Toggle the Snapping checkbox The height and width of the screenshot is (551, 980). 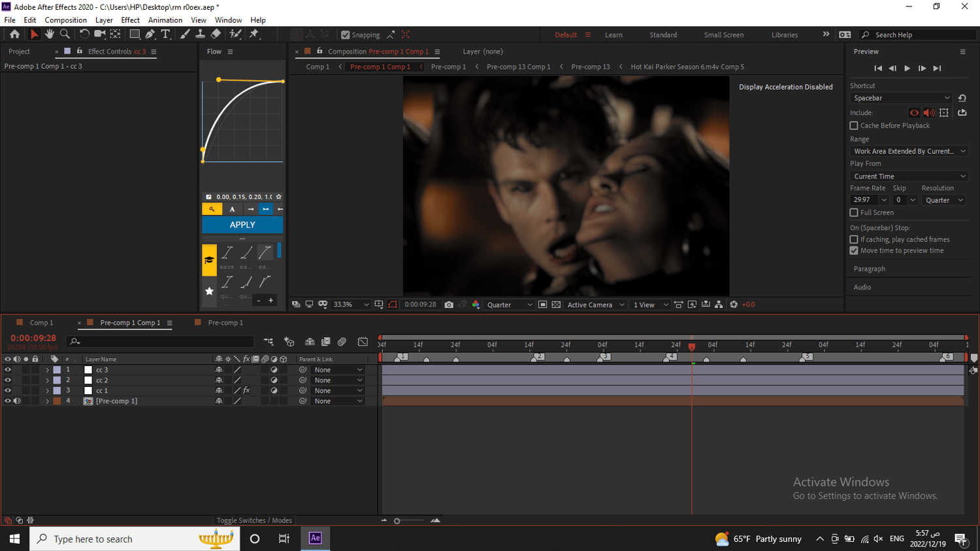click(x=346, y=35)
